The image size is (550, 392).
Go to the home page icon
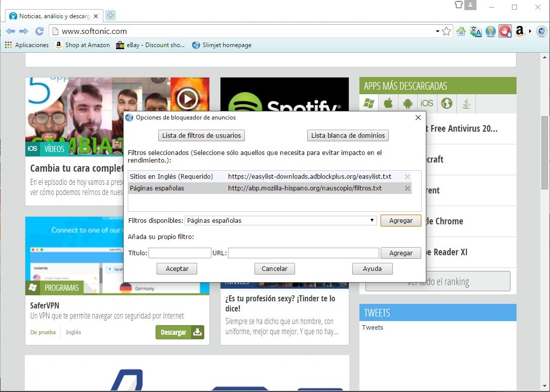tap(461, 31)
